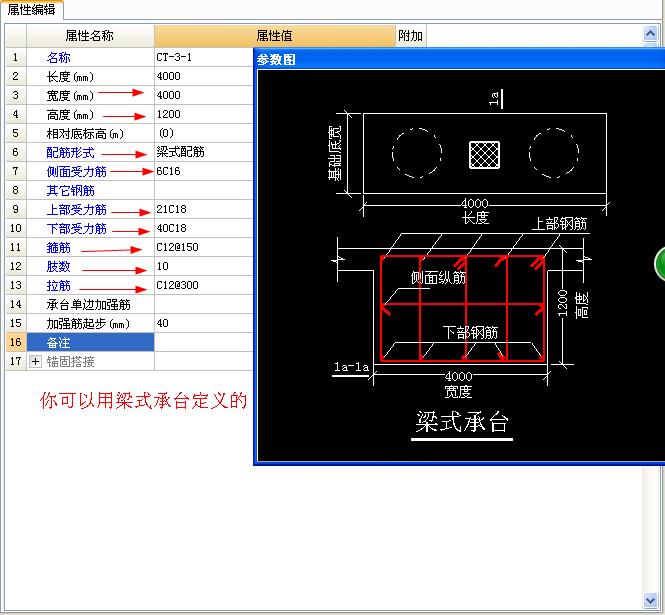Viewport: 665px width, 615px height.
Task: Edit the CT-3-1 name value
Action: coord(204,57)
